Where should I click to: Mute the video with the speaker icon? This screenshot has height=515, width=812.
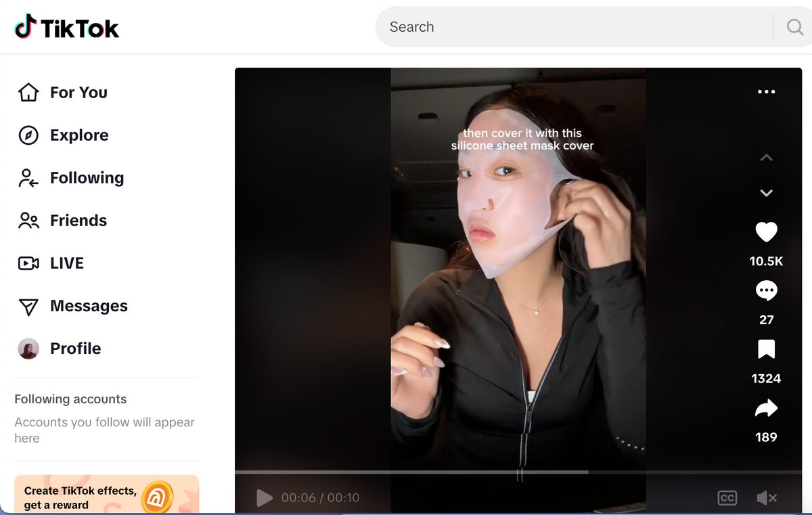click(767, 497)
